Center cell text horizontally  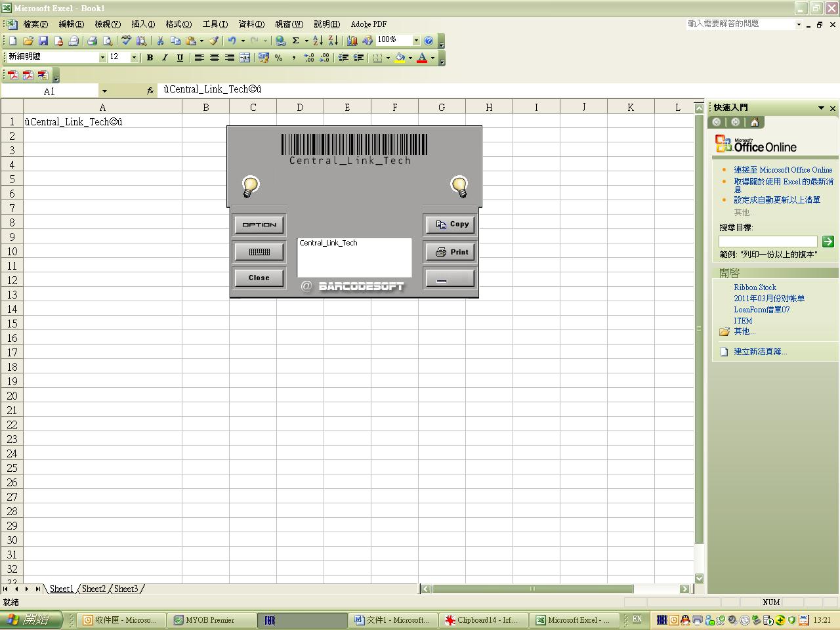[214, 58]
